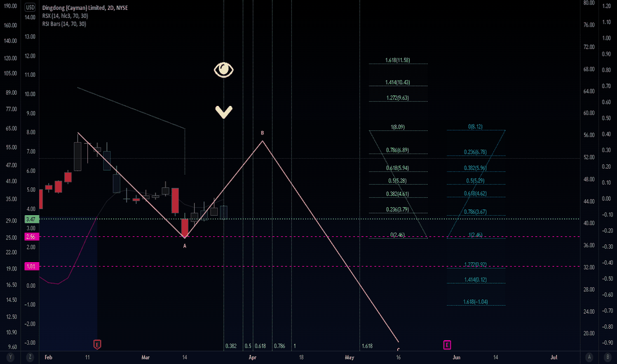Select the RSI Bars (14, 70, 30) legend
Screen dimensions: 617x364
(64, 24)
